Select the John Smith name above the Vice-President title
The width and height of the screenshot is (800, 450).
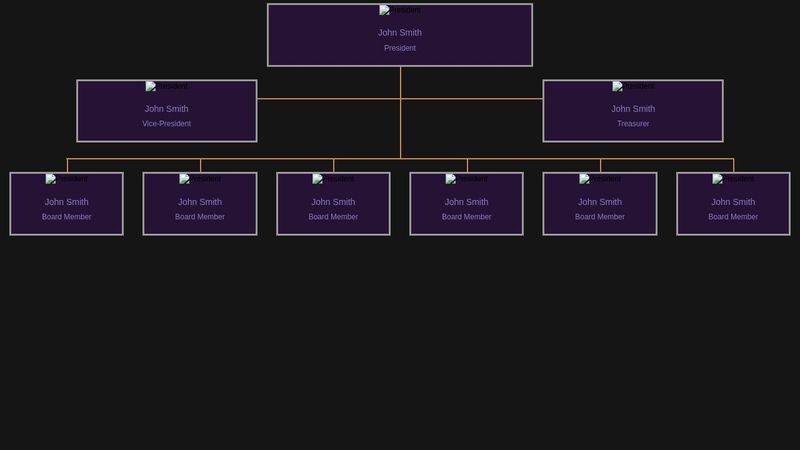pyautogui.click(x=166, y=109)
